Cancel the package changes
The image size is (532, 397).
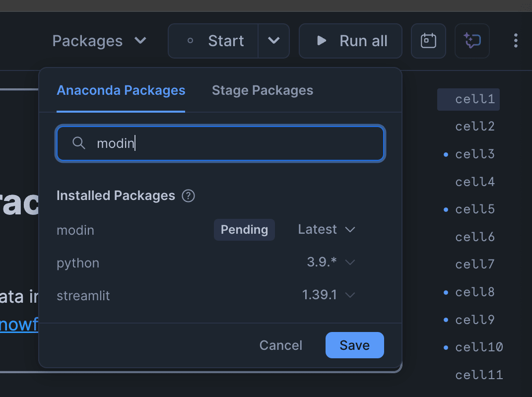tap(280, 345)
